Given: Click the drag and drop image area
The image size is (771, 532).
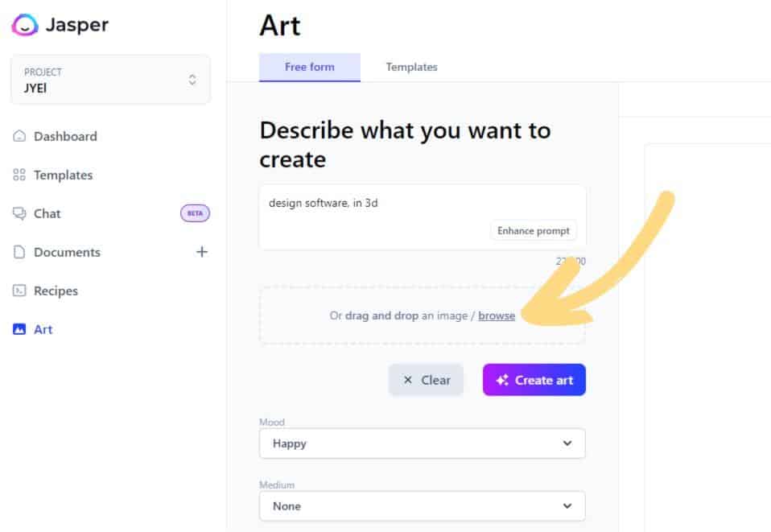Looking at the screenshot, I should pos(423,315).
